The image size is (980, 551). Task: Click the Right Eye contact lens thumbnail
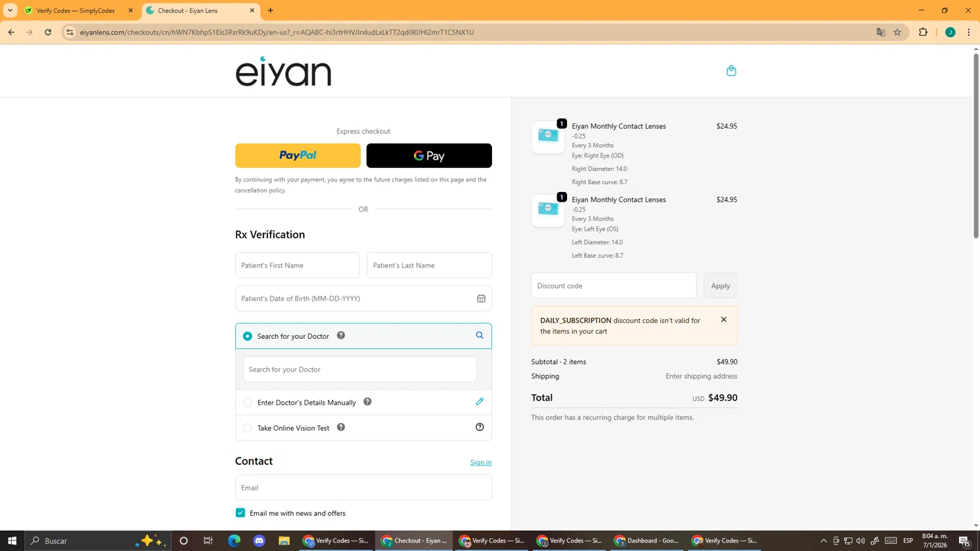pyautogui.click(x=548, y=136)
